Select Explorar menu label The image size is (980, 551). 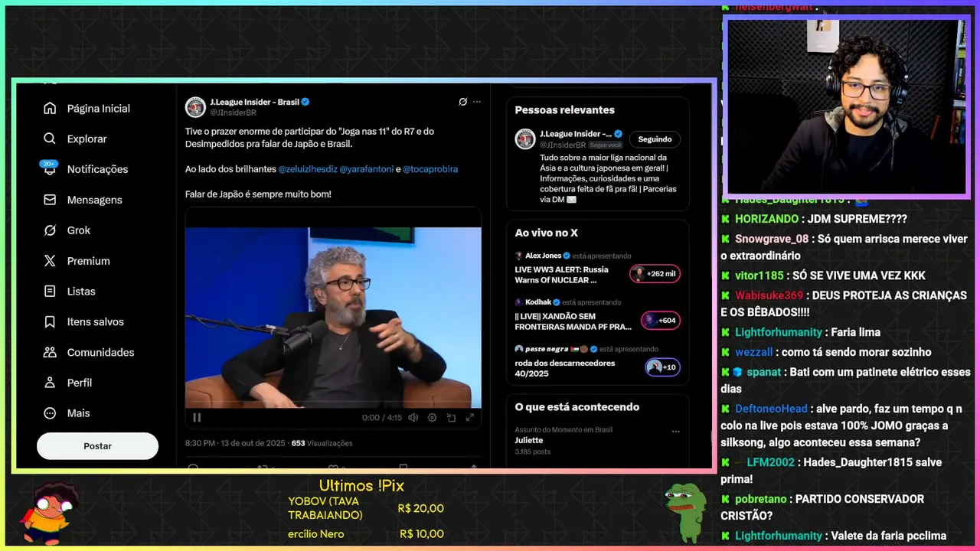point(87,139)
